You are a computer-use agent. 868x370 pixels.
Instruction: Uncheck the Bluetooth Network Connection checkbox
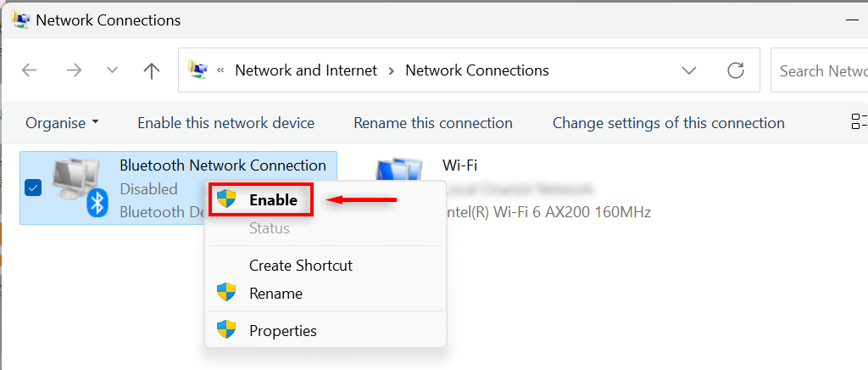(33, 188)
